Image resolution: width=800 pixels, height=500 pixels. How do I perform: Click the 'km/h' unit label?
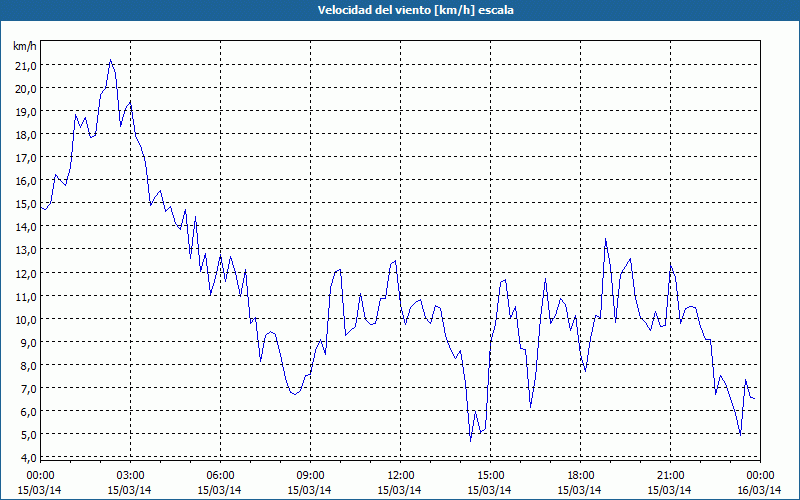(24, 46)
